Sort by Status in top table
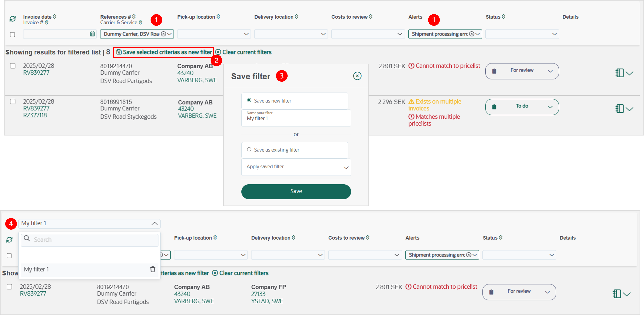 (x=503, y=17)
